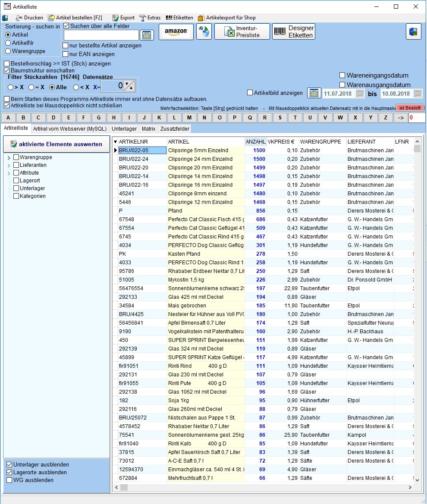Image resolution: width=427 pixels, height=504 pixels.
Task: Open Inventur-Preisliste Excel export
Action: pyautogui.click(x=242, y=32)
